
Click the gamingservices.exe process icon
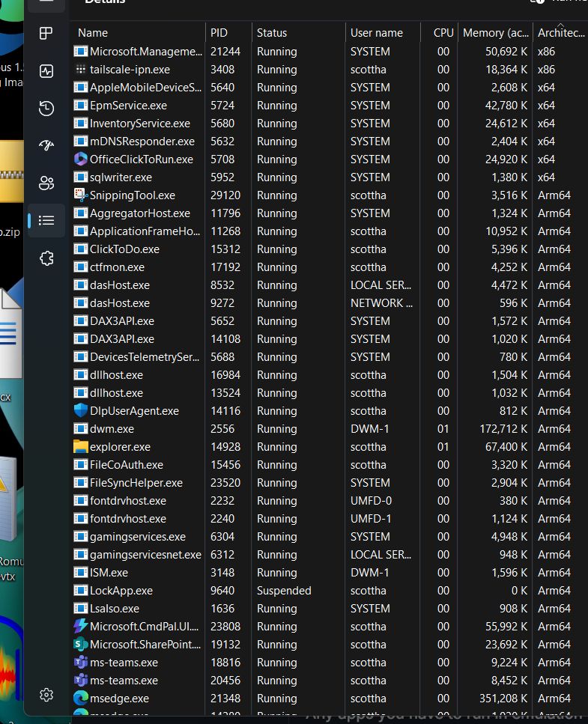(x=80, y=537)
